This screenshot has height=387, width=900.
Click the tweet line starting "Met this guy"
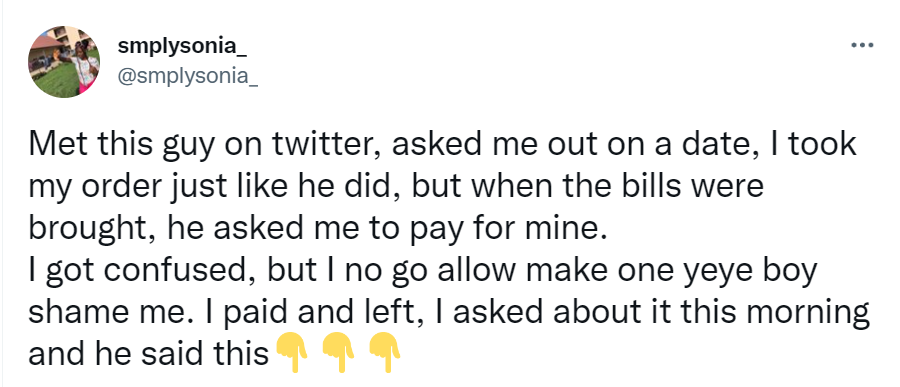click(x=442, y=146)
